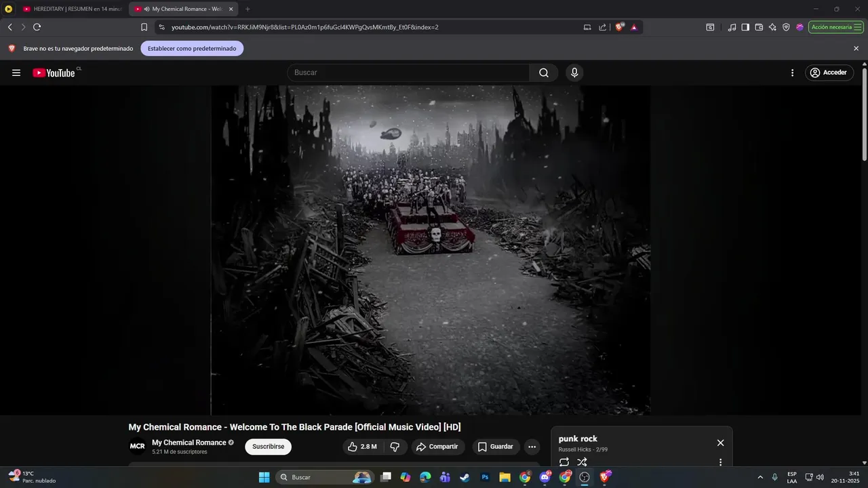Click the Windows taskbar Buscar search box
Screen dimensions: 868x488
[x=325, y=477]
